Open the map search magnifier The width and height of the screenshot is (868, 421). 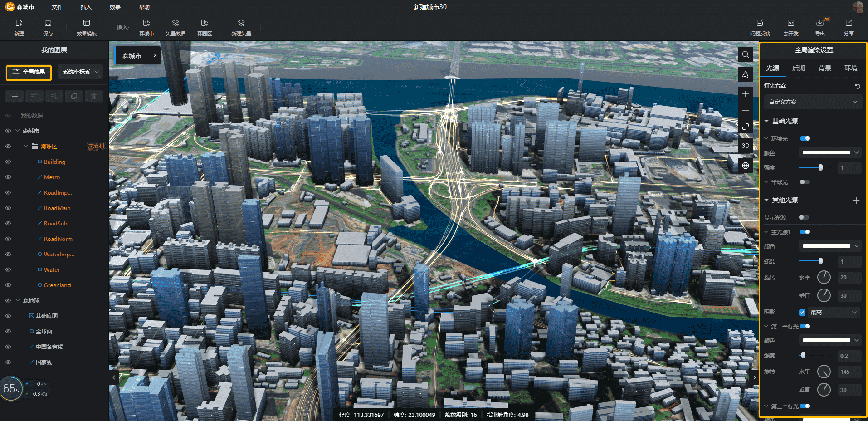pyautogui.click(x=745, y=54)
